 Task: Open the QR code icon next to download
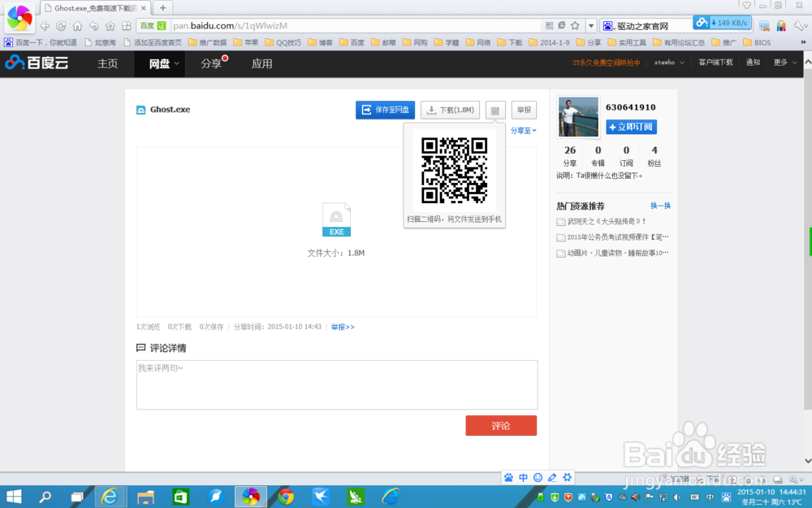[495, 111]
